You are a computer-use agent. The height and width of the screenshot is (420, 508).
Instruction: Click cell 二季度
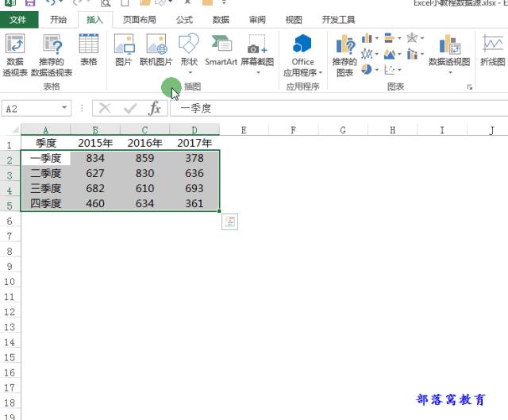click(46, 173)
